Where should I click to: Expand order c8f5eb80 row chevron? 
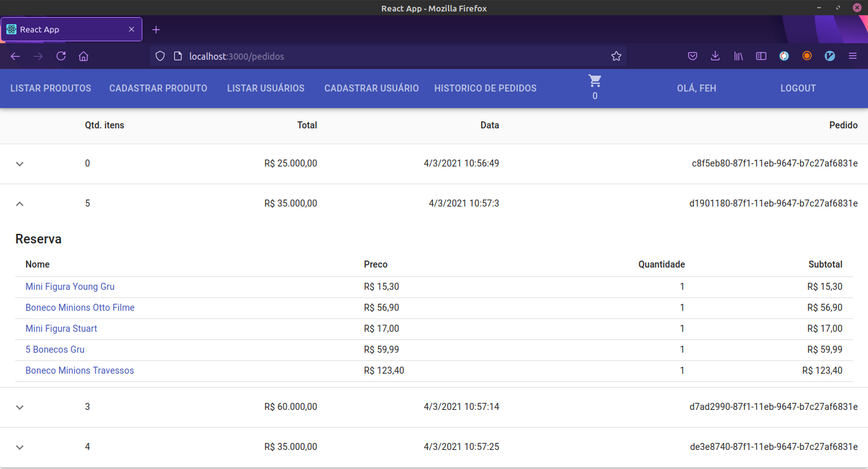[x=20, y=164]
